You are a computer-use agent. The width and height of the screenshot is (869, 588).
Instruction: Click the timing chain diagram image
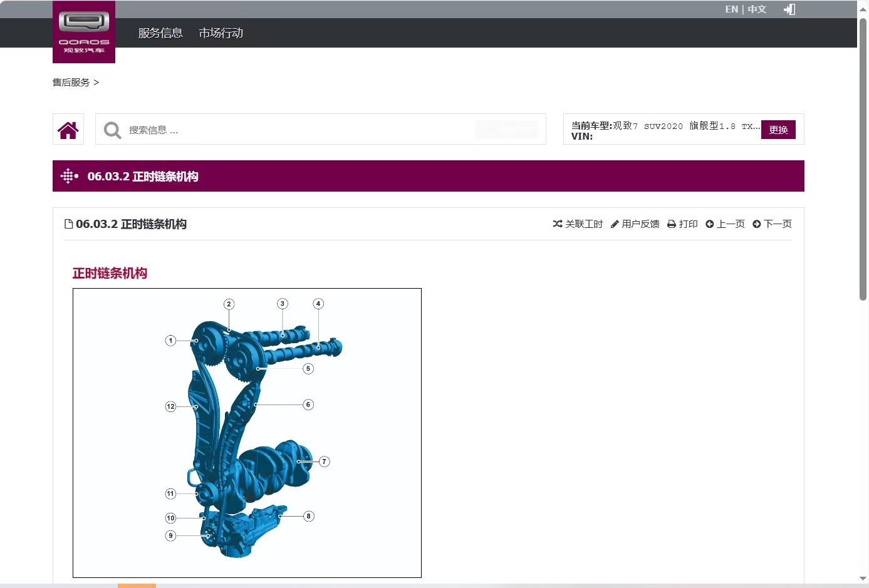(x=247, y=433)
